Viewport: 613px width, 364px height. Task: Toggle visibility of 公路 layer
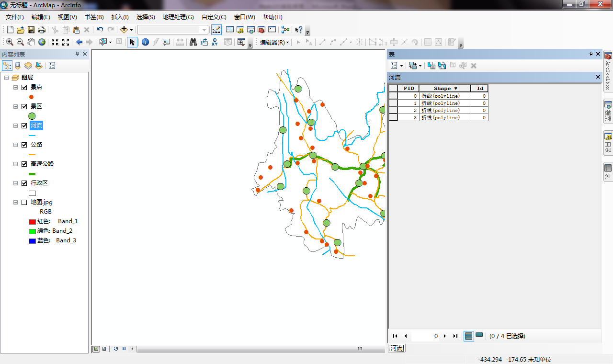(x=24, y=145)
